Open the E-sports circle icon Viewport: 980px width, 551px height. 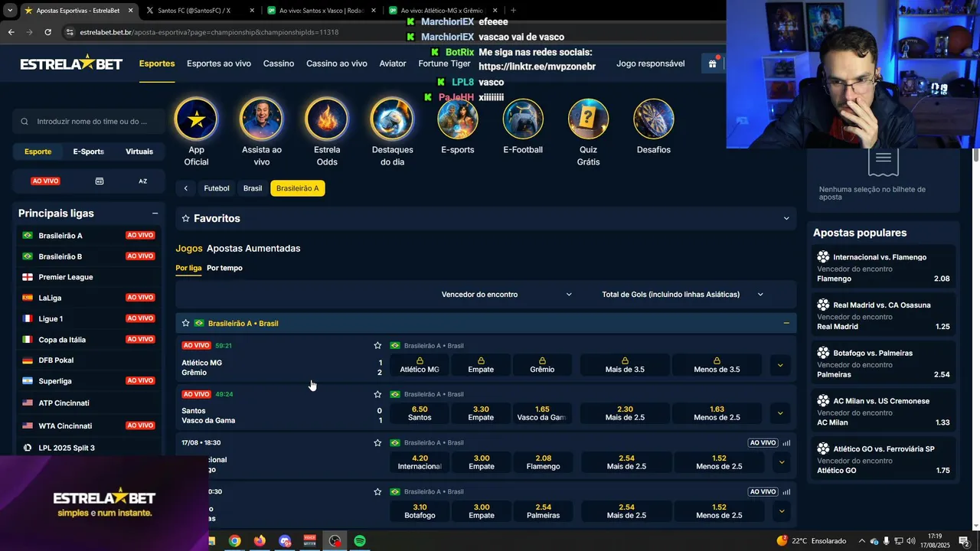tap(458, 119)
